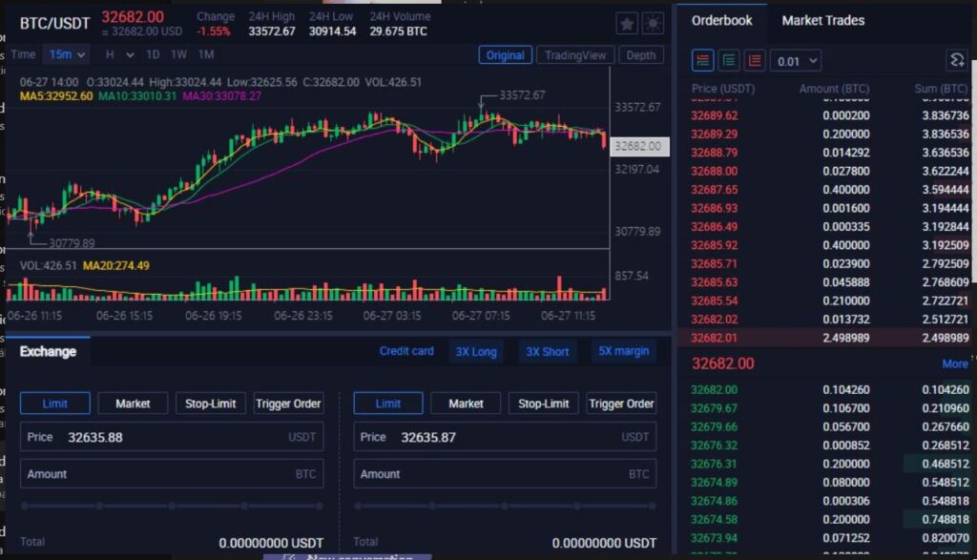Click the 32682.00 current price chart label

(638, 146)
